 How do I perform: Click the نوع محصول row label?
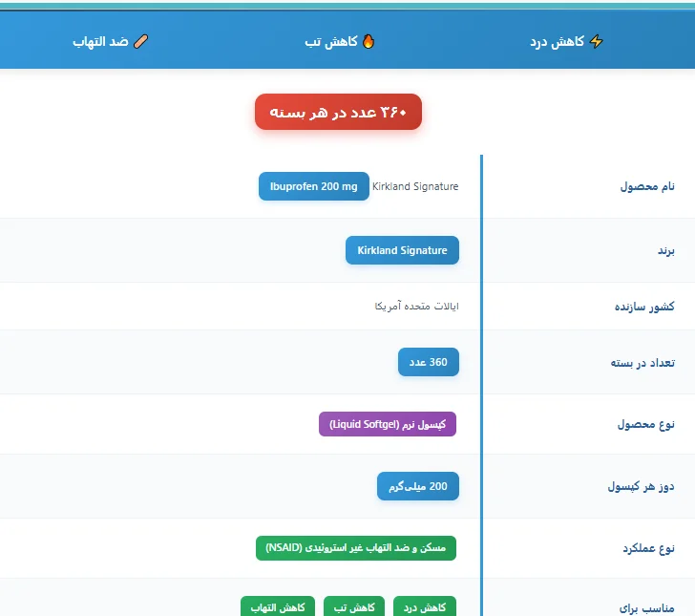[645, 424]
